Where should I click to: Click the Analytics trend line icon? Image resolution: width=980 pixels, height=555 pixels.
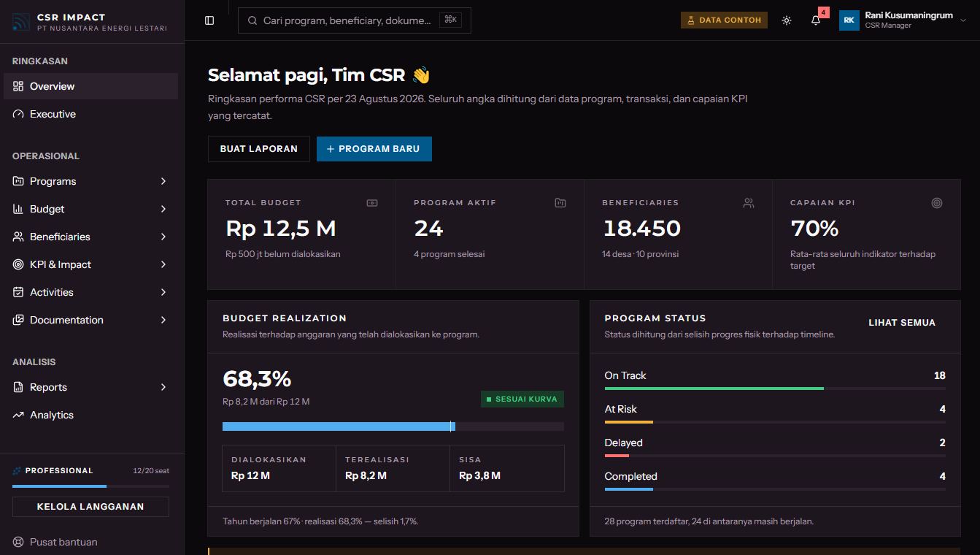coord(18,415)
